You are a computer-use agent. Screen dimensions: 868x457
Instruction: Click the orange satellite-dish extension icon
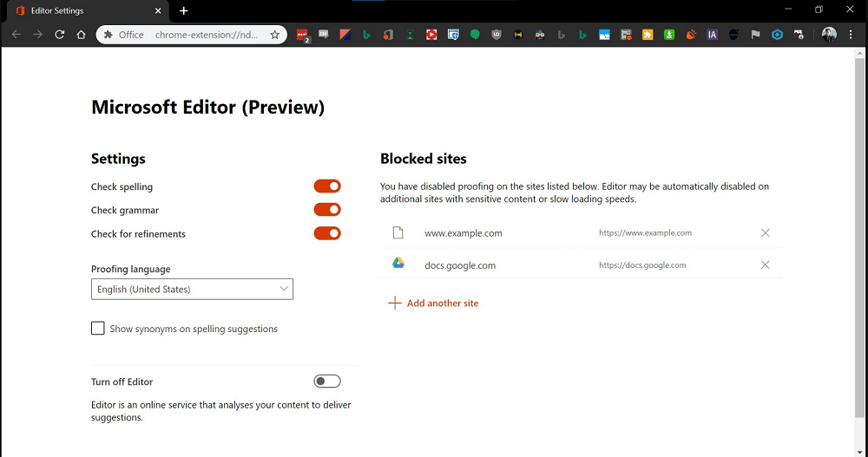tap(691, 35)
